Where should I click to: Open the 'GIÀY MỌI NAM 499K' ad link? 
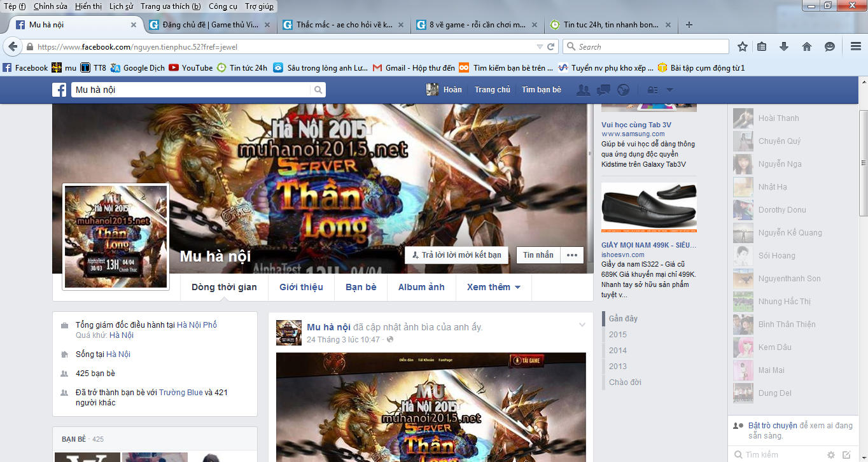[648, 245]
